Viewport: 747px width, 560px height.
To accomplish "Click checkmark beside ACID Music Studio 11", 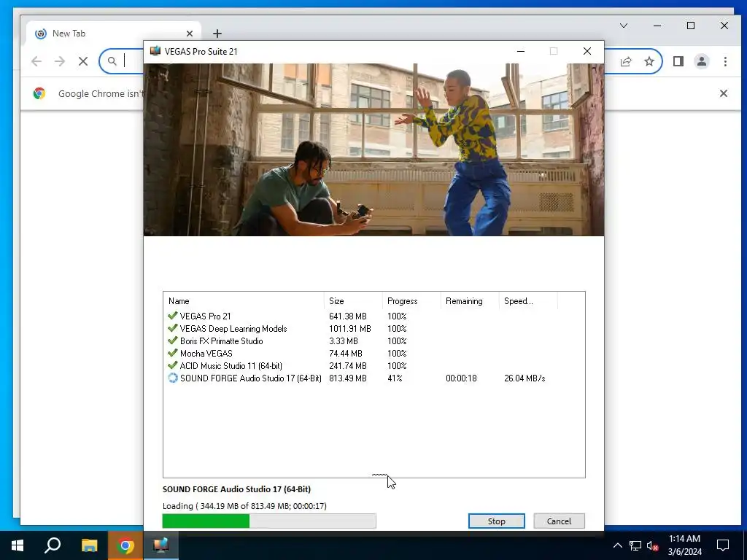I will pos(172,365).
